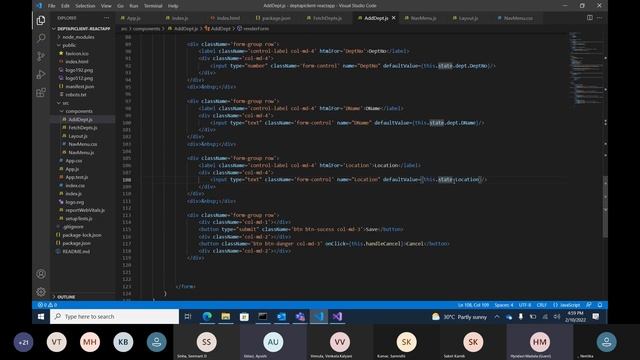Open the Run menu
Image resolution: width=640 pixels, height=360 pixels.
133,6
